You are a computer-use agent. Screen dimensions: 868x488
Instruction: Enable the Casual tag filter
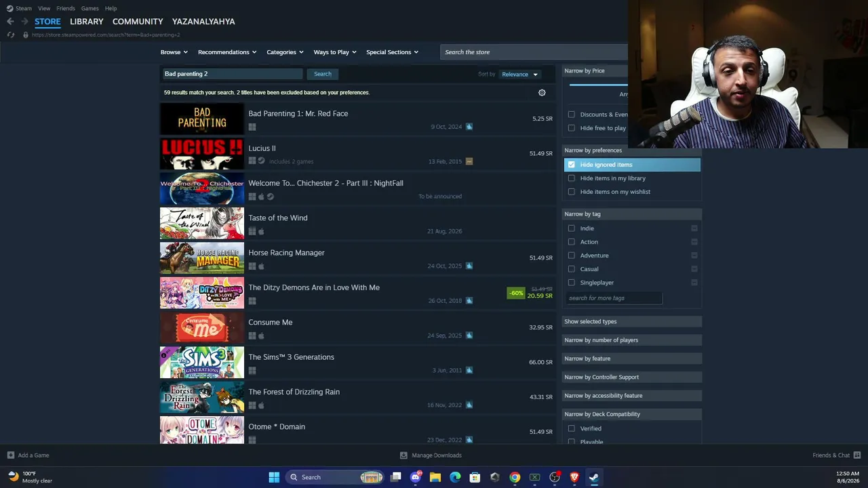point(572,269)
